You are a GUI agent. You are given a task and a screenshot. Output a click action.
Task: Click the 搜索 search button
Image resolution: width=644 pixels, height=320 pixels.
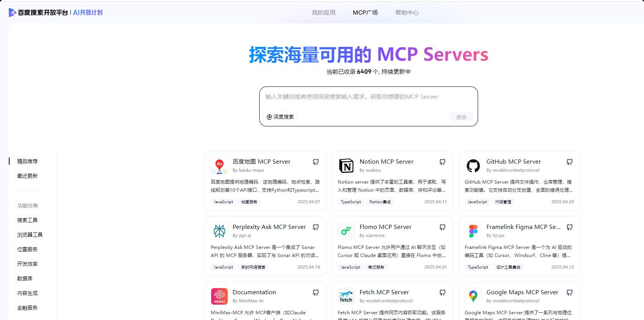pyautogui.click(x=461, y=117)
